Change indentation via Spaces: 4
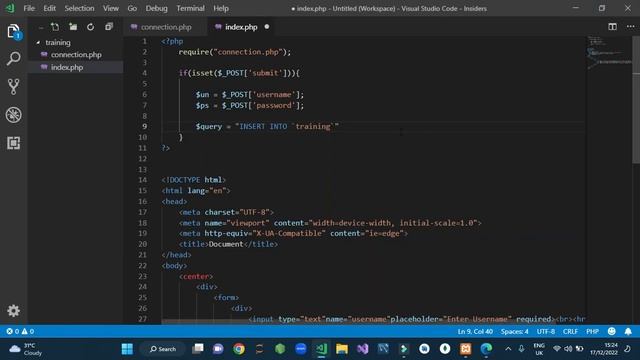This screenshot has height=360, width=640. click(514, 331)
